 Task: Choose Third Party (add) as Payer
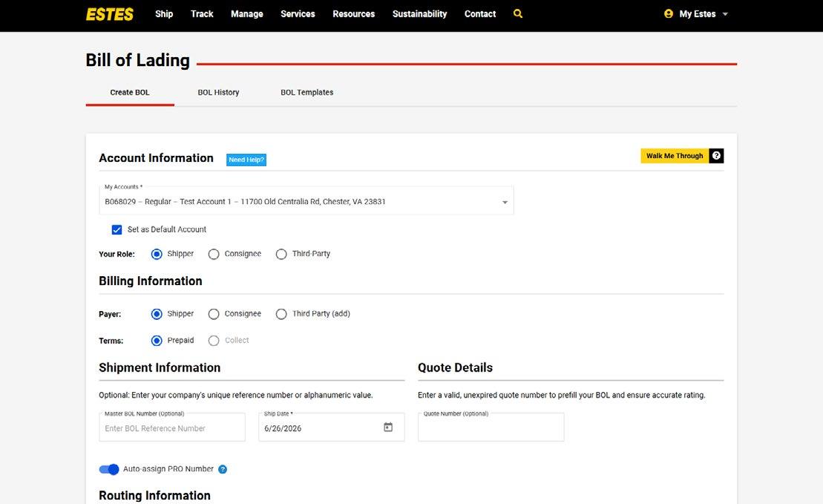281,314
